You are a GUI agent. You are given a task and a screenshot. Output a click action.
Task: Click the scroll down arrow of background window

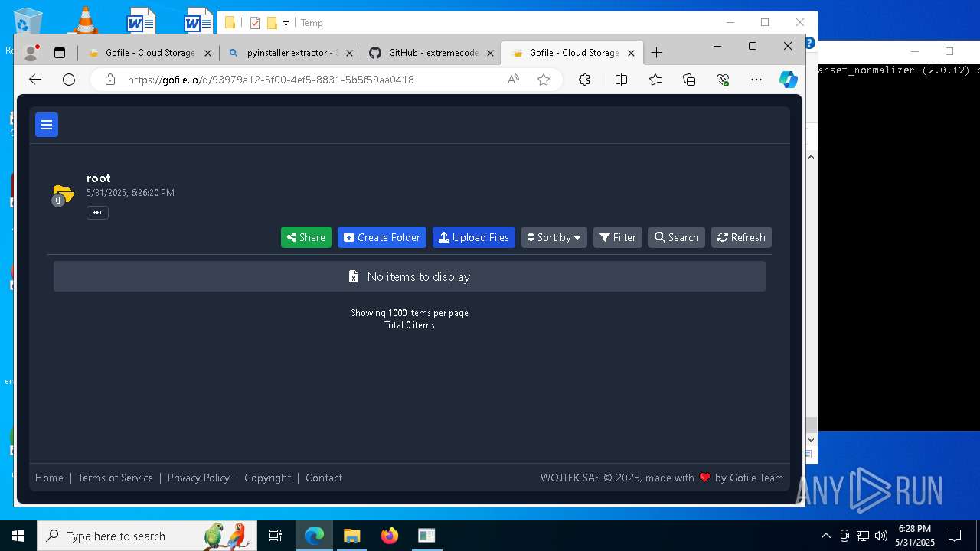[x=812, y=440]
